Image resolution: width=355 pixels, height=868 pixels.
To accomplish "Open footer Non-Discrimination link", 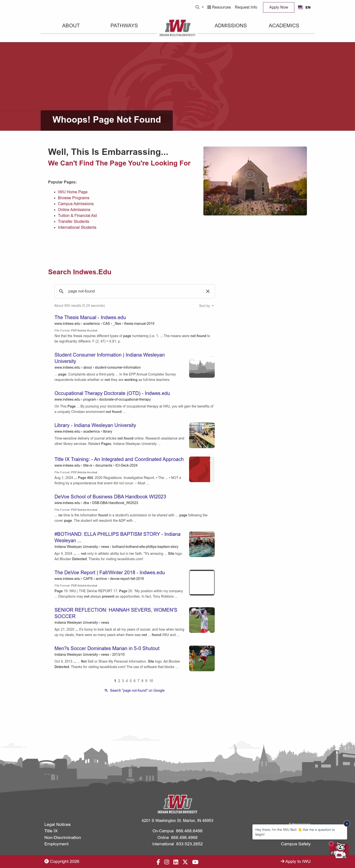I will [x=62, y=837].
